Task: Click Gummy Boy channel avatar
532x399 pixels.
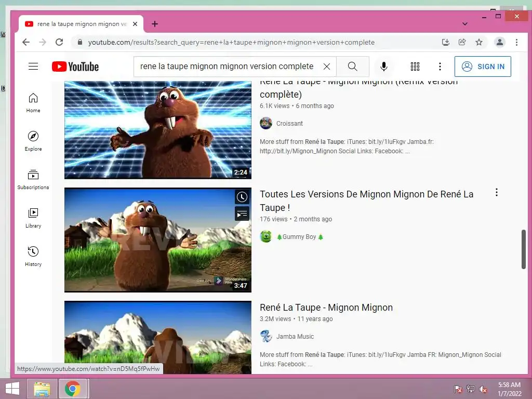Action: [x=266, y=237]
